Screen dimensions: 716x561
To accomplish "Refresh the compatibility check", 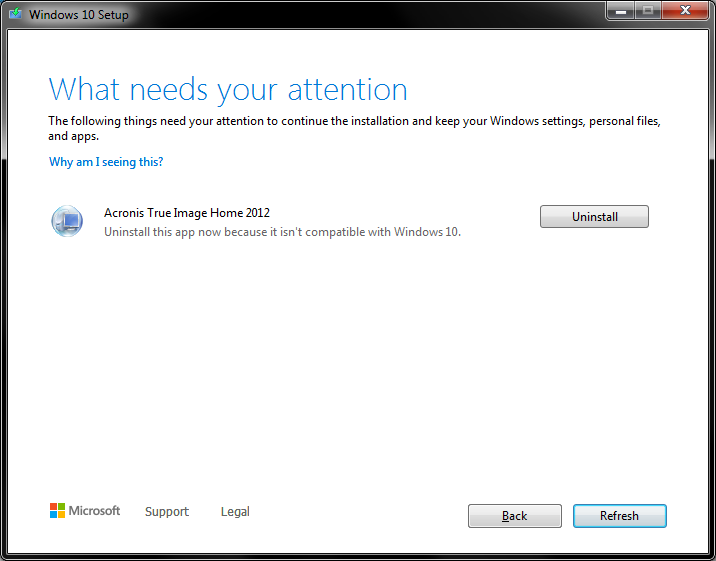I will (620, 516).
